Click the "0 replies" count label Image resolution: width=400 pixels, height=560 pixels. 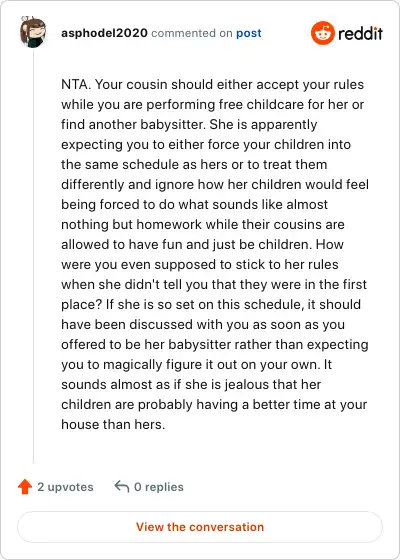pos(159,487)
